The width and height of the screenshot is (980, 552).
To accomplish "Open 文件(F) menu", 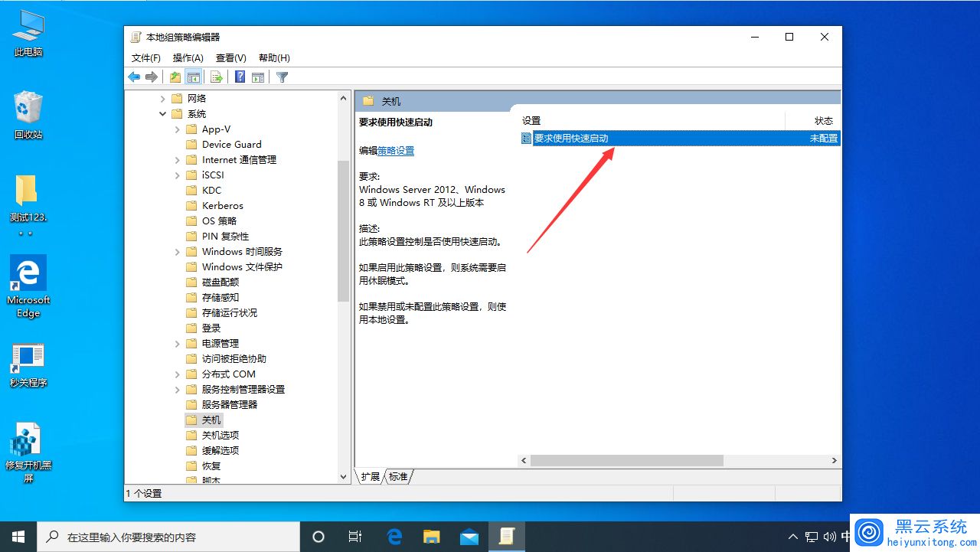I will click(x=145, y=58).
